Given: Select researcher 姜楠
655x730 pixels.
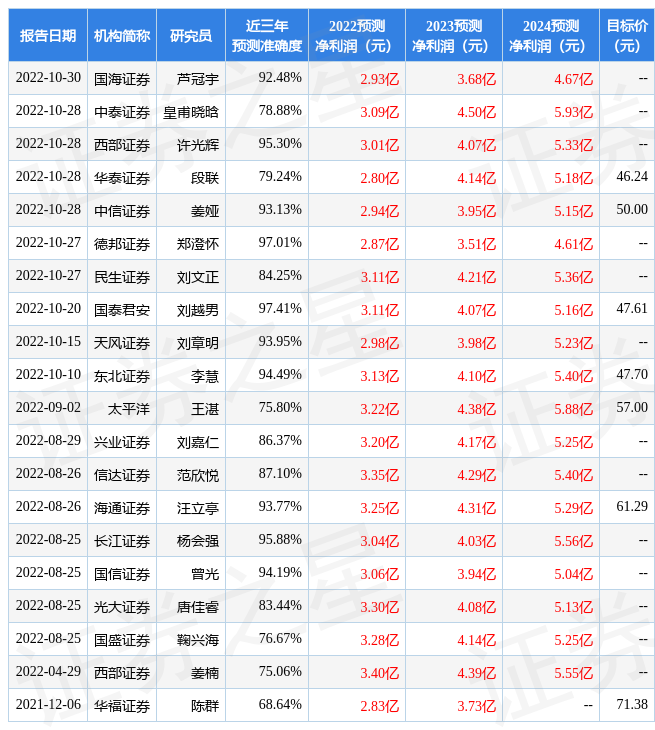Looking at the screenshot, I should click(x=204, y=674).
